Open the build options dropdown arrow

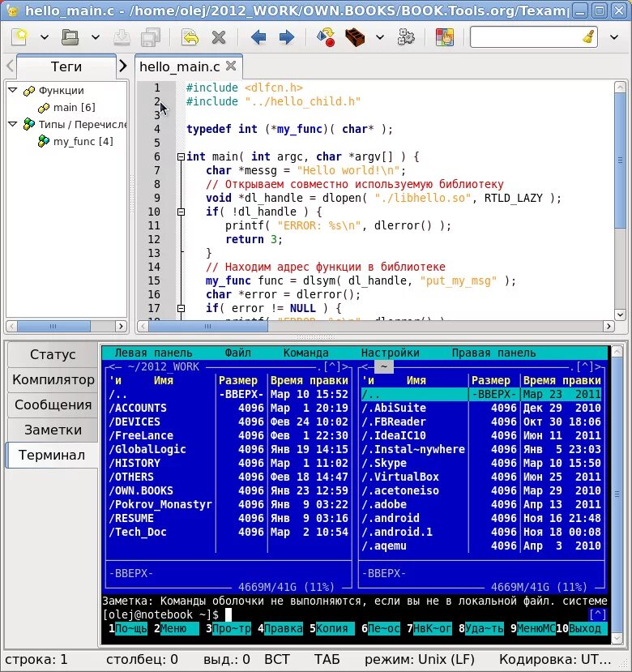pos(380,37)
